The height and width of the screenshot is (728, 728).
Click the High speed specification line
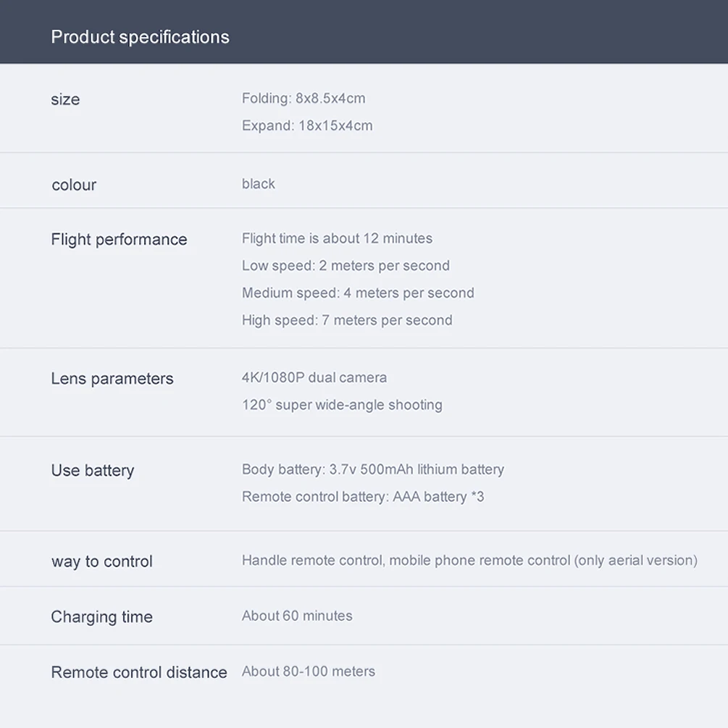coord(347,320)
